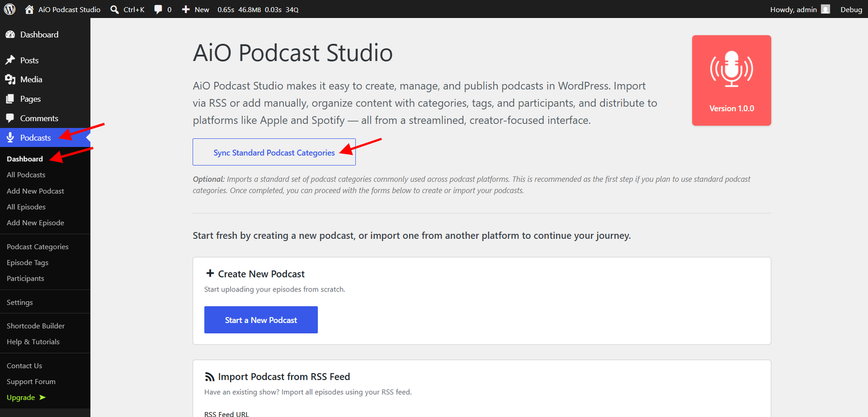868x417 pixels.
Task: Click the Import Podcast from RSS Feed heading
Action: 284,377
